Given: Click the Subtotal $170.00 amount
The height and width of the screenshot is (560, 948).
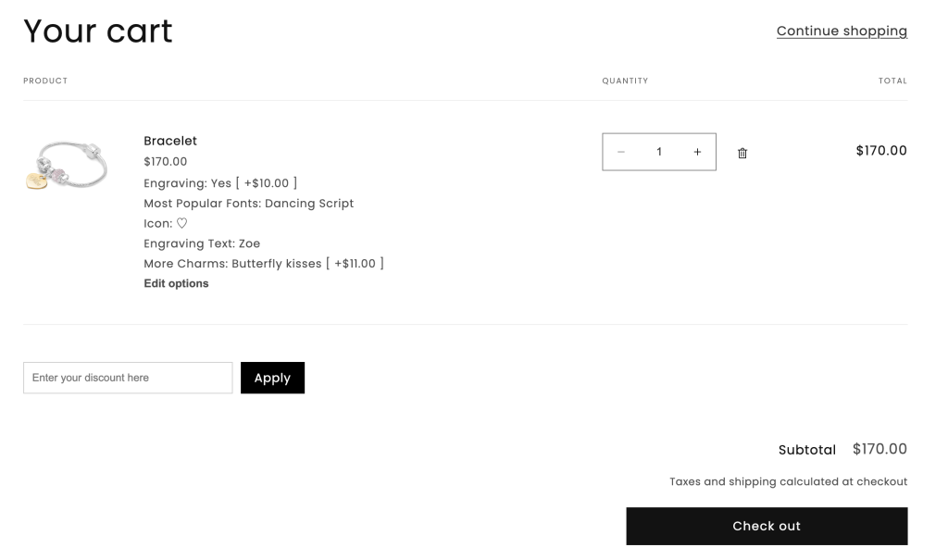Looking at the screenshot, I should point(879,449).
